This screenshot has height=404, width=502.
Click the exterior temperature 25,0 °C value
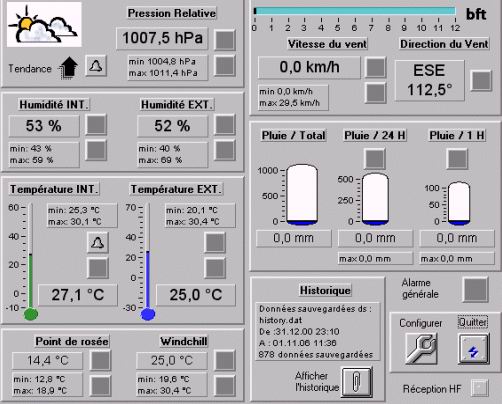click(x=196, y=295)
